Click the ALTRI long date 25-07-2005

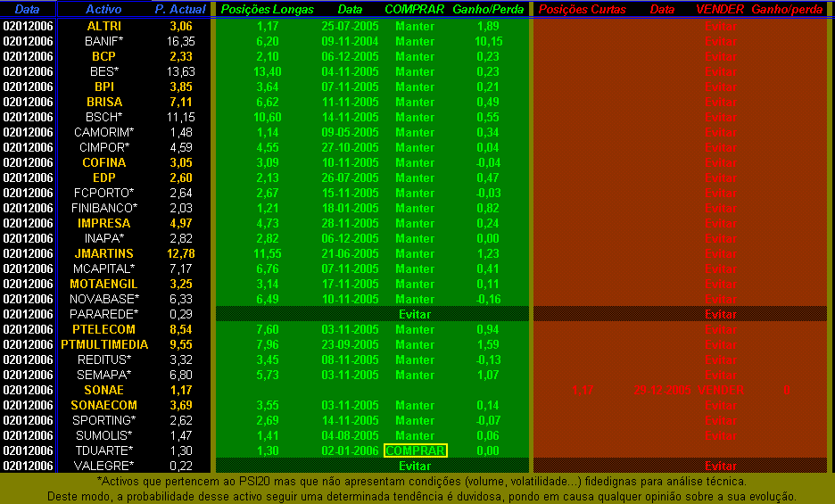coord(350,26)
